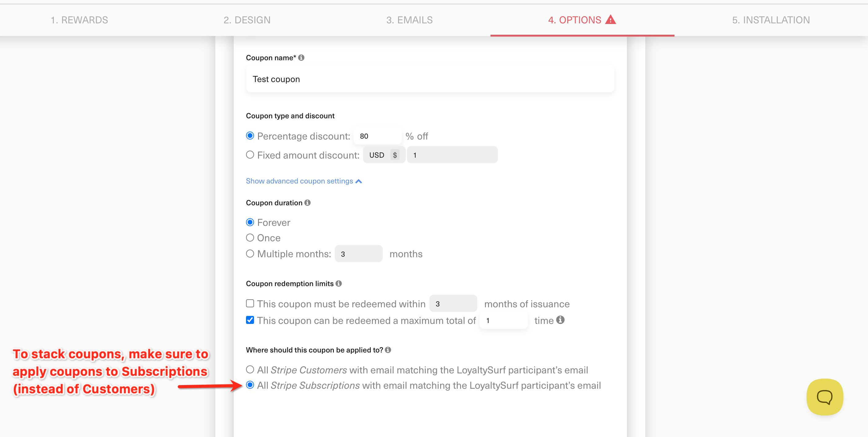Viewport: 868px width, 437px height.
Task: Go to the 5. Installation tab
Action: 771,20
